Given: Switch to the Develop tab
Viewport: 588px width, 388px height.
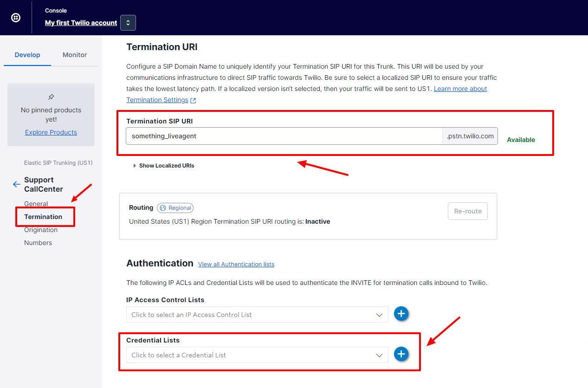Looking at the screenshot, I should click(27, 55).
